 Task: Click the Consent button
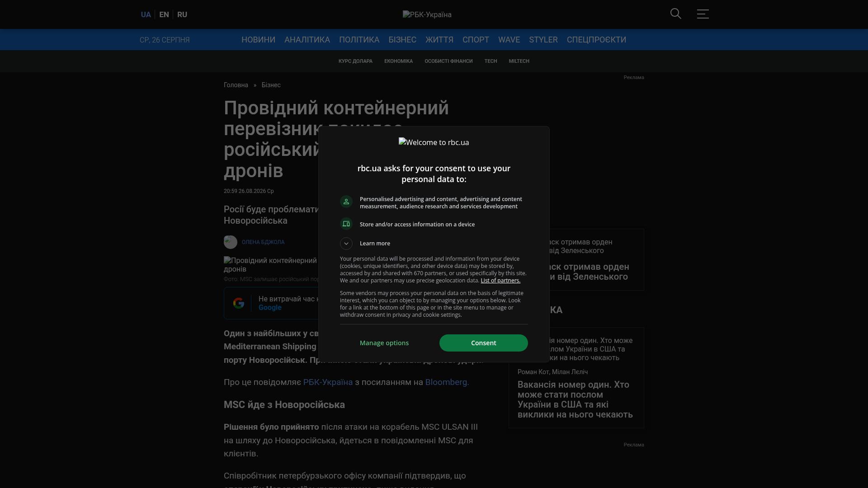point(483,343)
